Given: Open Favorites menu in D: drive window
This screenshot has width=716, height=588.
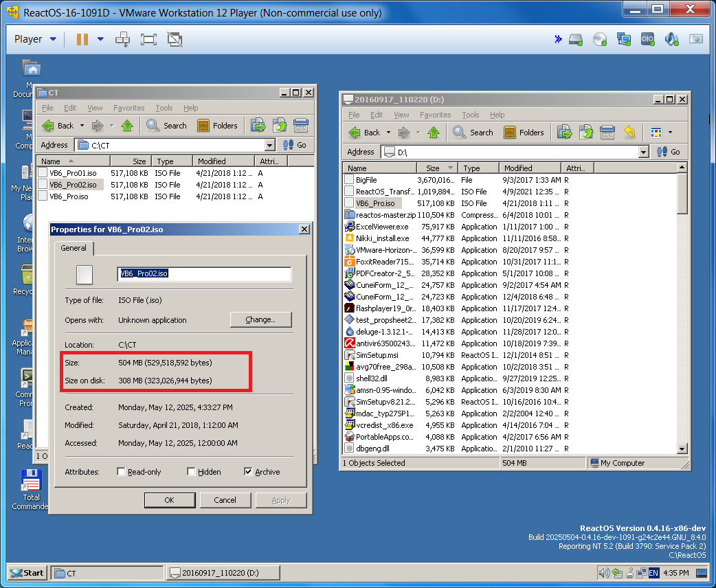Looking at the screenshot, I should click(x=435, y=115).
